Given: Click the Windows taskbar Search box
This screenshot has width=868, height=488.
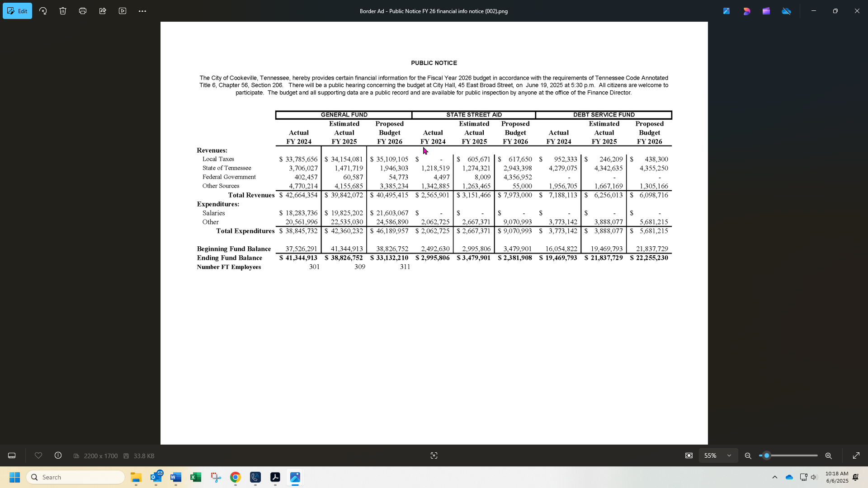Looking at the screenshot, I should click(76, 477).
